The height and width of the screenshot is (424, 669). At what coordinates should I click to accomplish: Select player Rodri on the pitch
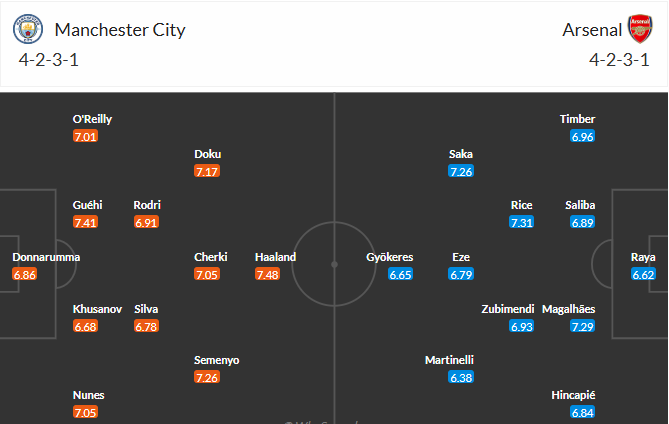[147, 205]
